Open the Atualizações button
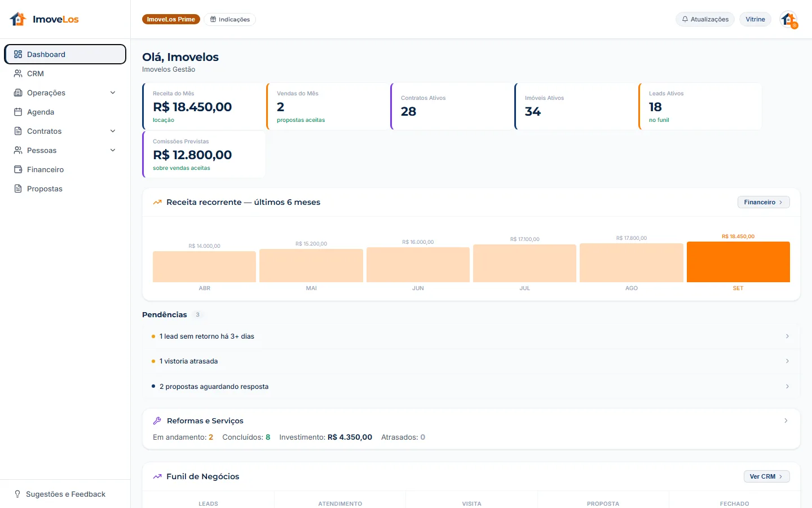This screenshot has width=812, height=508. 705,19
